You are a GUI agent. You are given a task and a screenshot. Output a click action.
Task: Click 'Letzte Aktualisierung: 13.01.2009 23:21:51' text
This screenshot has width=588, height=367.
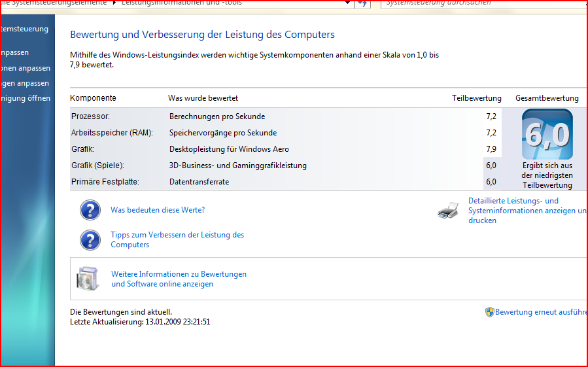click(x=140, y=322)
